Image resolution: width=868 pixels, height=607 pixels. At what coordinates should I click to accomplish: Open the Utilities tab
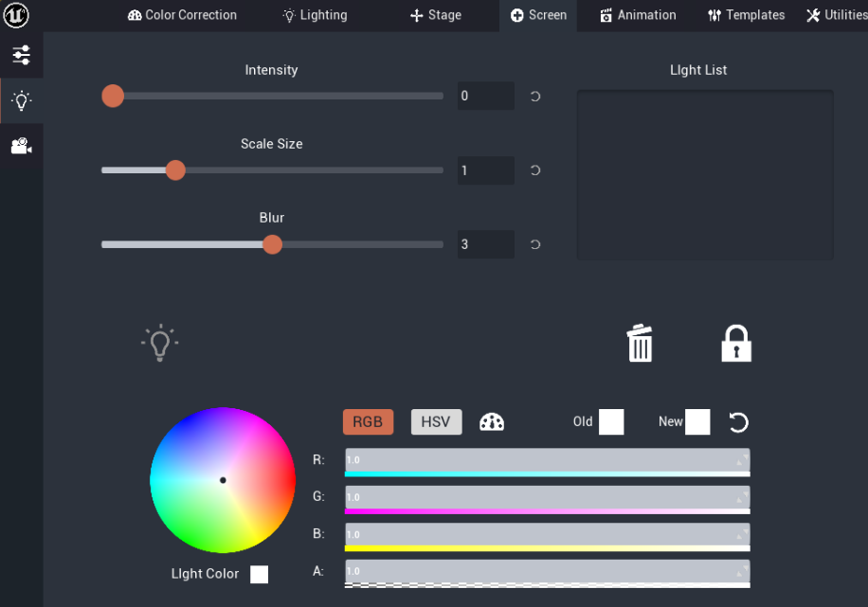837,15
